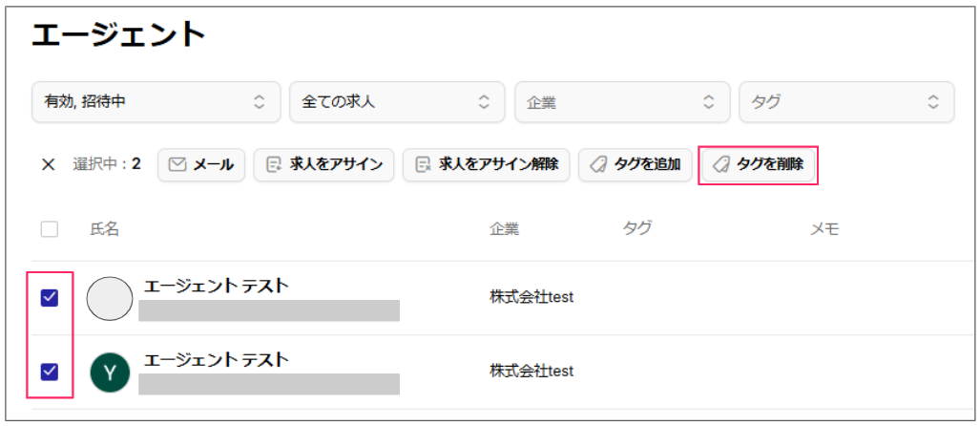The width and height of the screenshot is (980, 426).
Task: Expand the 企業 filter dropdown
Action: pyautogui.click(x=622, y=102)
